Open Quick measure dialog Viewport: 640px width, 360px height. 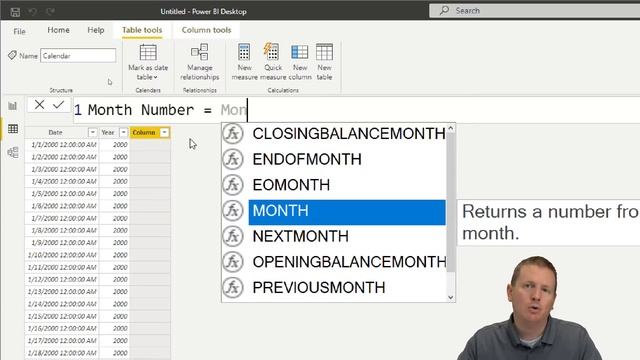(272, 62)
